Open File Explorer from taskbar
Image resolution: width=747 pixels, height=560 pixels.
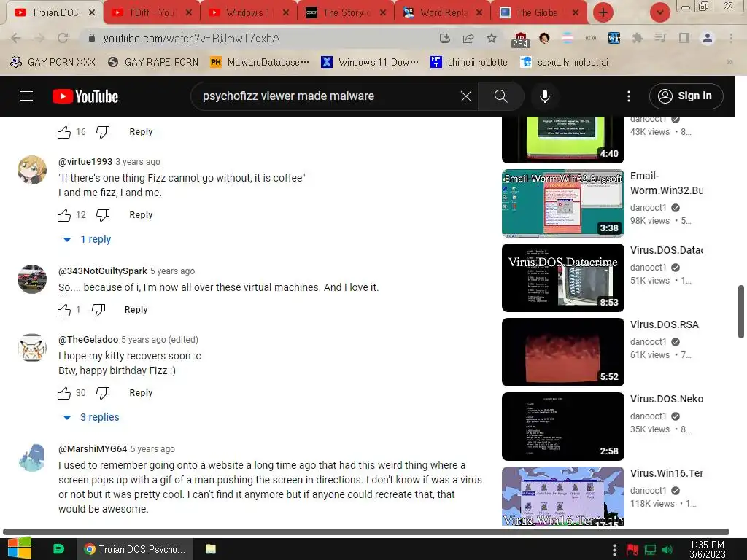(x=211, y=549)
